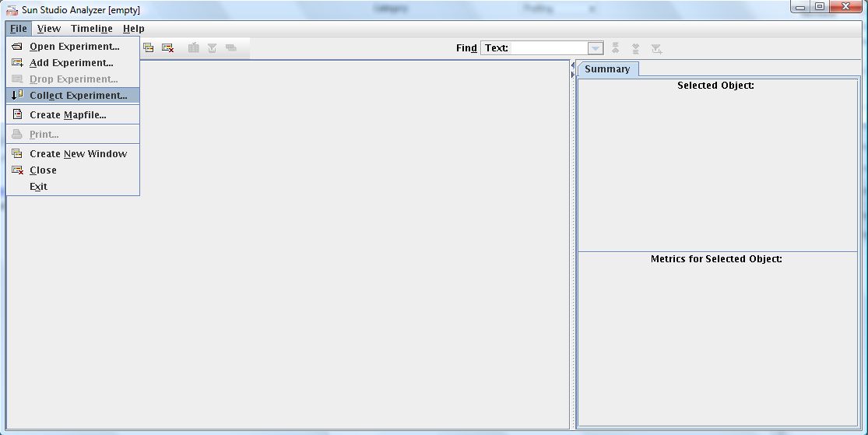Click the greyed icon beside Drop Experiment

tap(17, 79)
